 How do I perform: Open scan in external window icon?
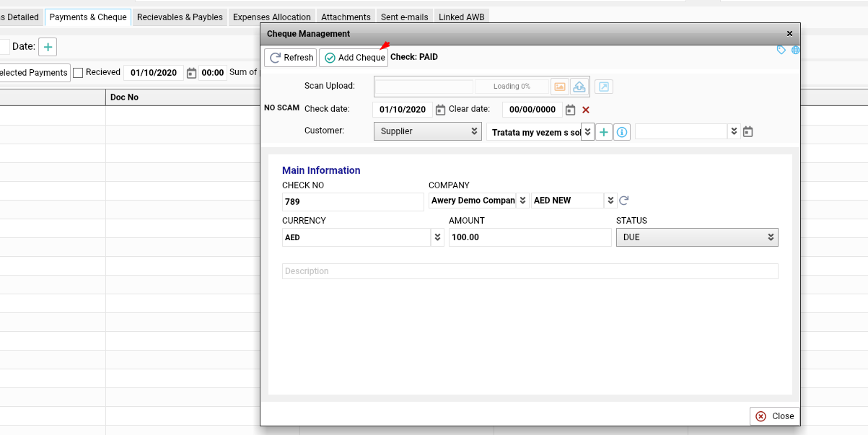[604, 87]
